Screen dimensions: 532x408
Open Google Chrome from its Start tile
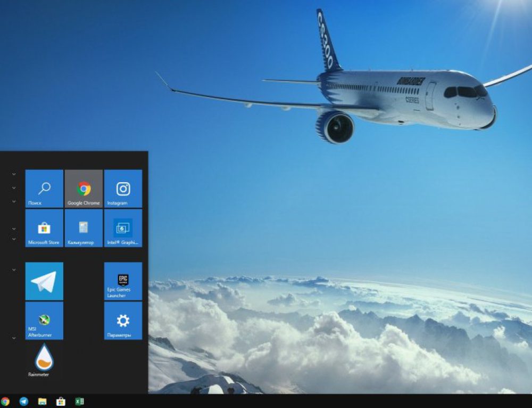pyautogui.click(x=83, y=189)
